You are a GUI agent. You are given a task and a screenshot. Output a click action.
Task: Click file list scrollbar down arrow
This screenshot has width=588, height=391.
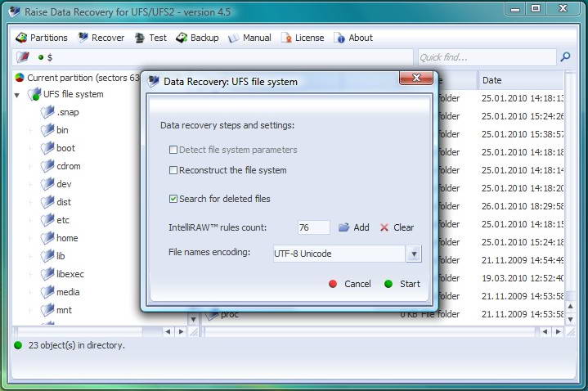click(570, 320)
